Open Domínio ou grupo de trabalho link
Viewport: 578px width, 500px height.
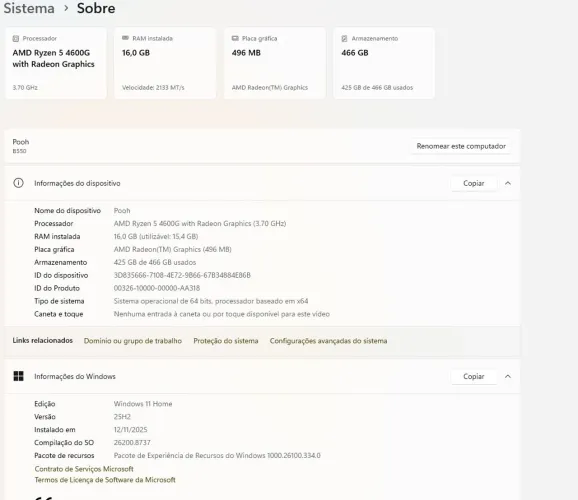click(x=133, y=341)
